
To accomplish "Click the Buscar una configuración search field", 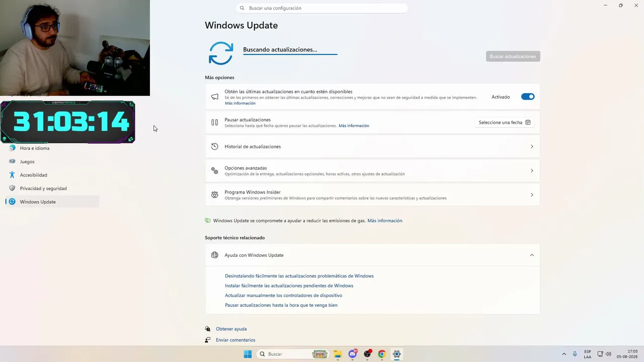I will [x=321, y=8].
